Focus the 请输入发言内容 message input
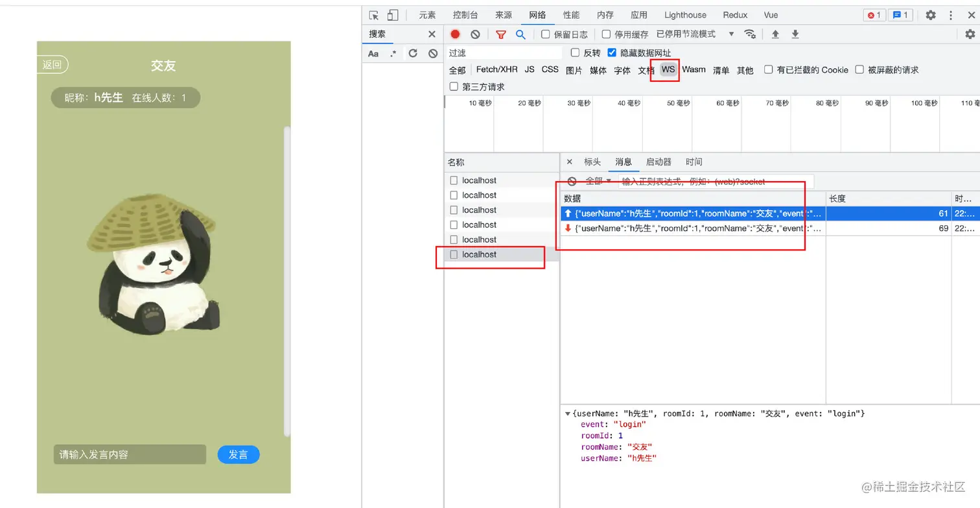Viewport: 980px width, 508px height. 130,455
